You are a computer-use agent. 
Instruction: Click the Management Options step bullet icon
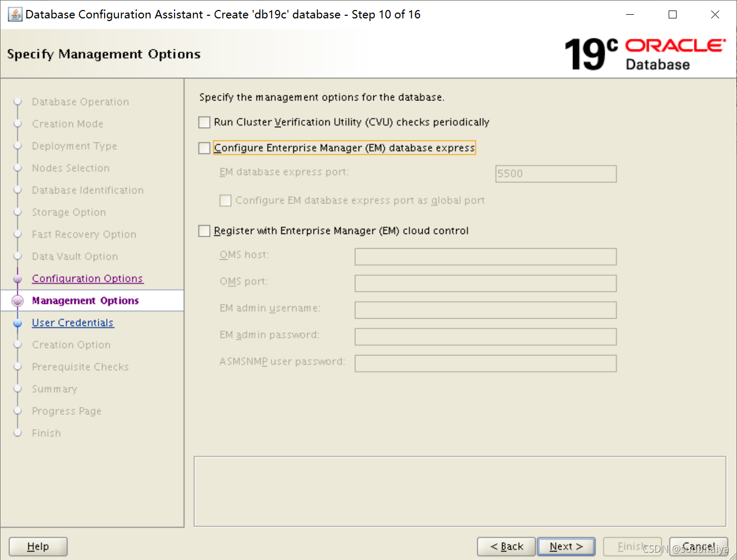click(18, 301)
